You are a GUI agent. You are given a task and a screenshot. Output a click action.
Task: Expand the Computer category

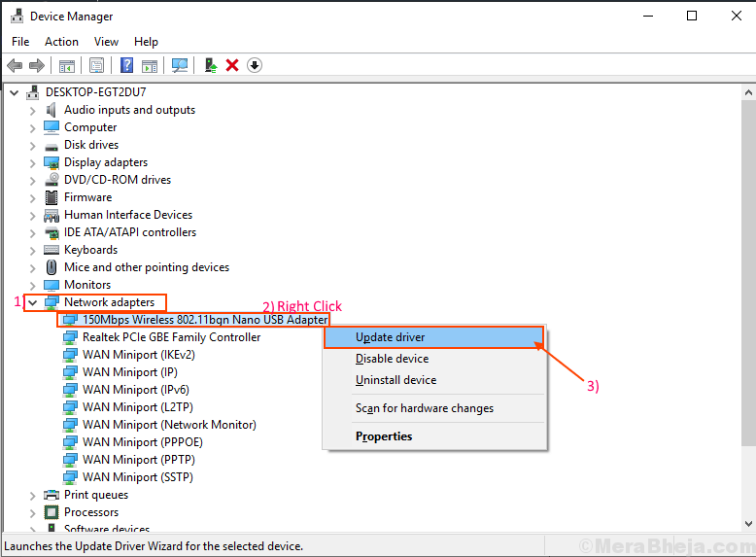pos(33,127)
